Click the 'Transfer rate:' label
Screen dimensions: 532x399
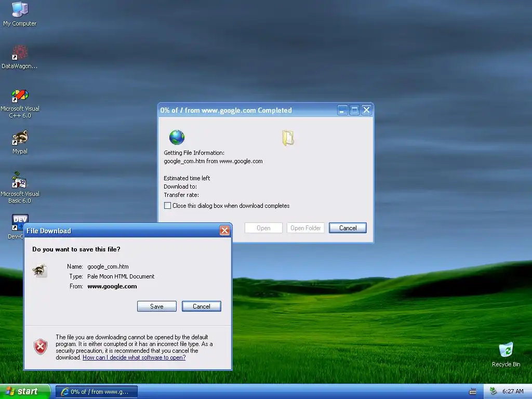coord(181,195)
